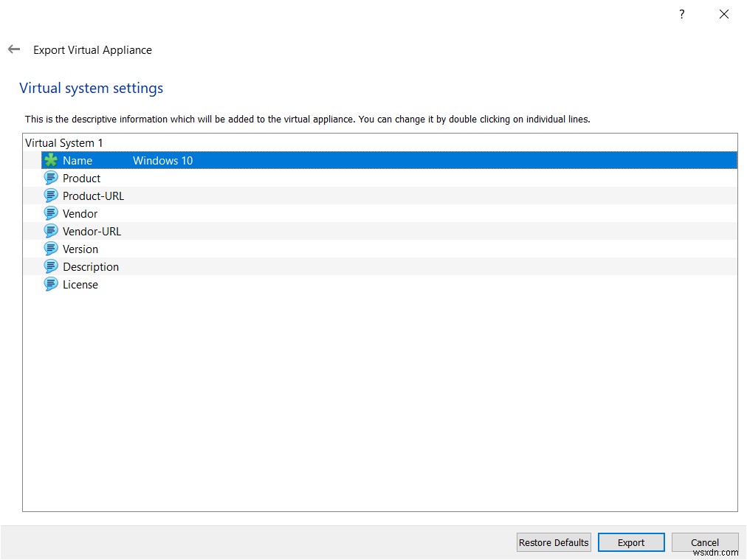747x560 pixels.
Task: Select the Vendor entry in settings list
Action: [80, 213]
